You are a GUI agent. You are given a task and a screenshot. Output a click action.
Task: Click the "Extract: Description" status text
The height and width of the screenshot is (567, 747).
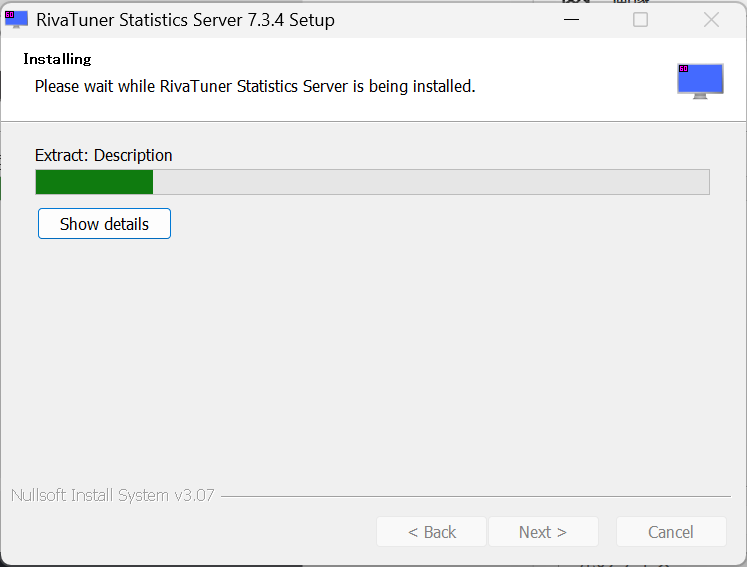coord(104,155)
